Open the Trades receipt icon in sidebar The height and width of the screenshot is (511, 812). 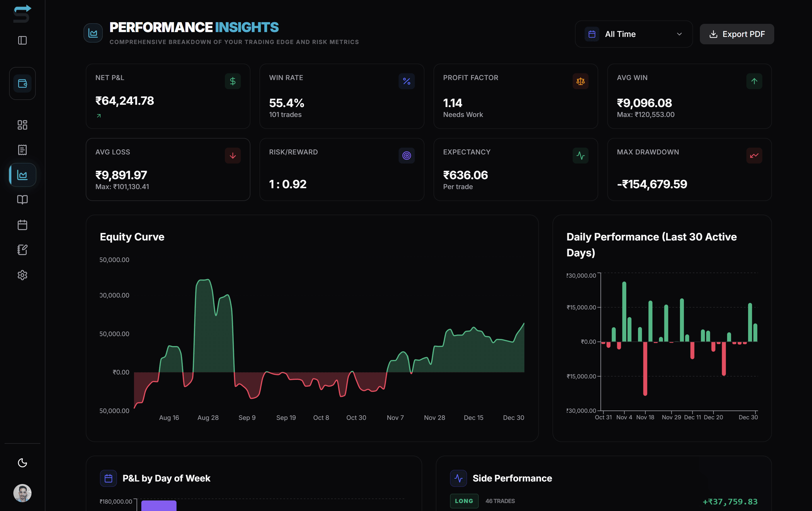click(22, 150)
